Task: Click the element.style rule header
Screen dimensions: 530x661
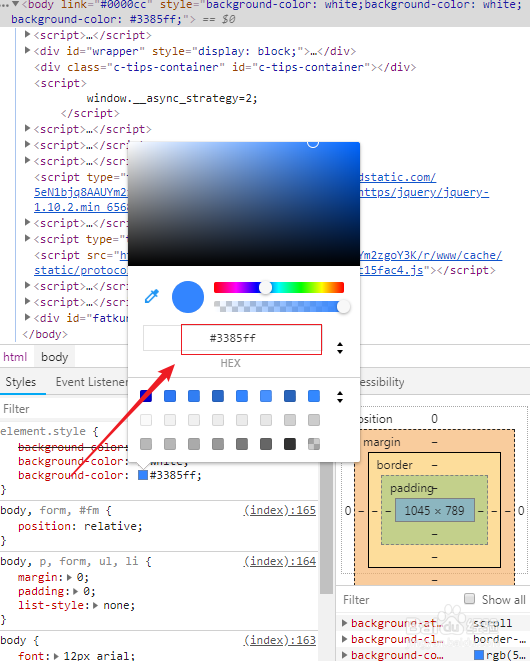Action: [49, 432]
